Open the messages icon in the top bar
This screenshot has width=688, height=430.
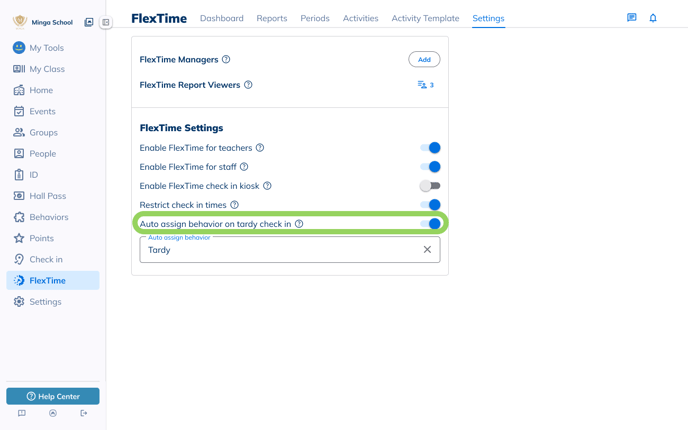tap(631, 18)
